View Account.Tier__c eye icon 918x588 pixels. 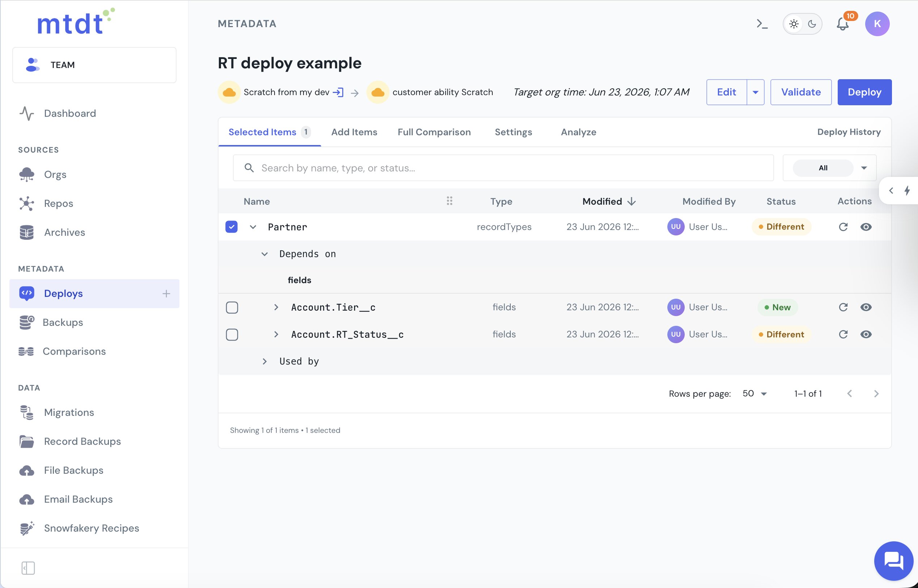pyautogui.click(x=866, y=307)
